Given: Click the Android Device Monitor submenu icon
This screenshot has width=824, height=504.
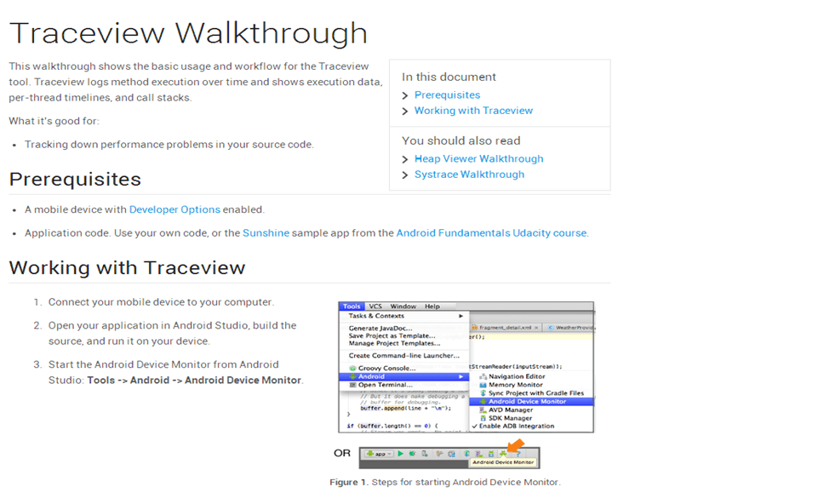Looking at the screenshot, I should [483, 402].
